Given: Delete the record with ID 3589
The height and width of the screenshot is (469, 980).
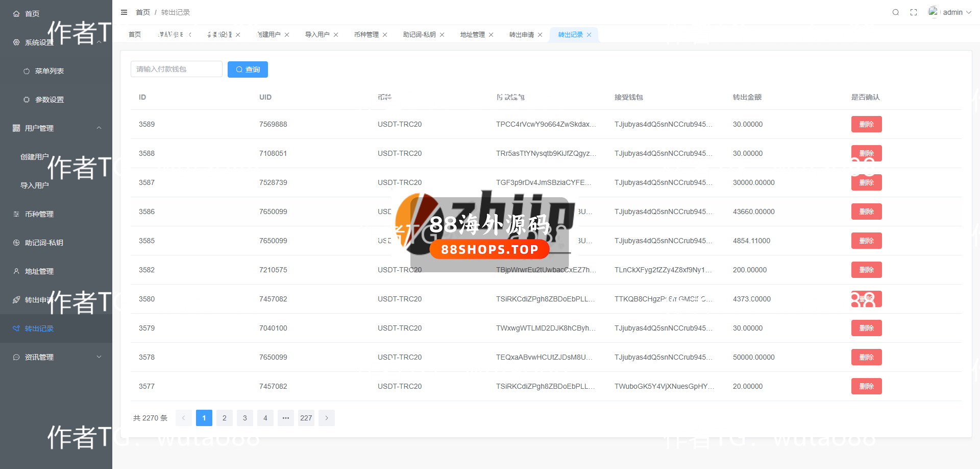Looking at the screenshot, I should [866, 124].
